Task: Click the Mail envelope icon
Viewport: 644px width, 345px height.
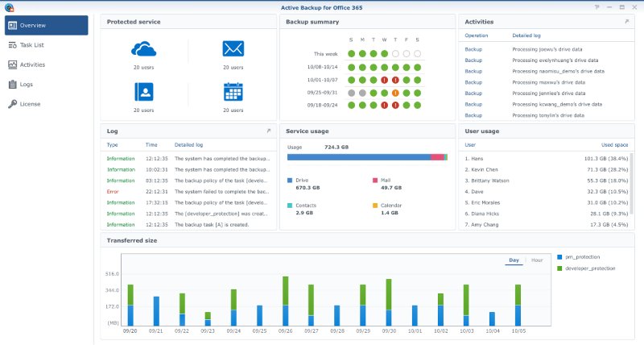Action: tap(233, 50)
